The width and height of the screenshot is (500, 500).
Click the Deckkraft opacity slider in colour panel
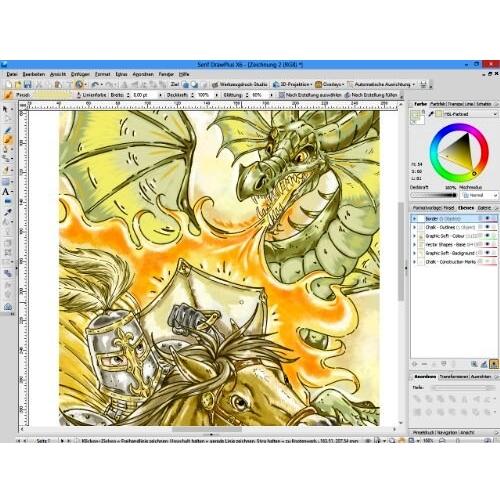pos(433,195)
